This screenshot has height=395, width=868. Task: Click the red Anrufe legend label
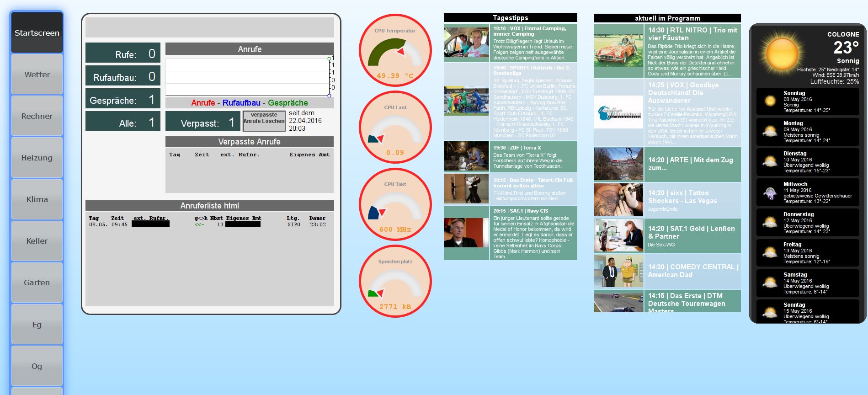coord(203,103)
